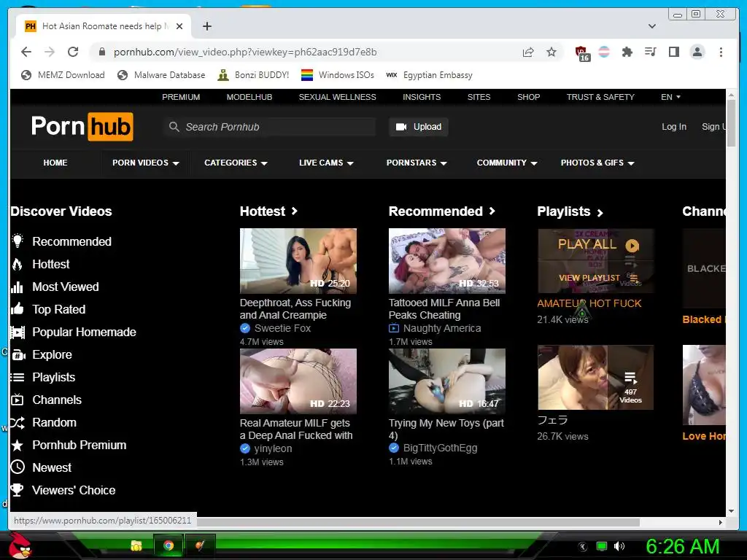This screenshot has width=747, height=560.
Task: Open the Malware Database bookmark
Action: pyautogui.click(x=161, y=75)
